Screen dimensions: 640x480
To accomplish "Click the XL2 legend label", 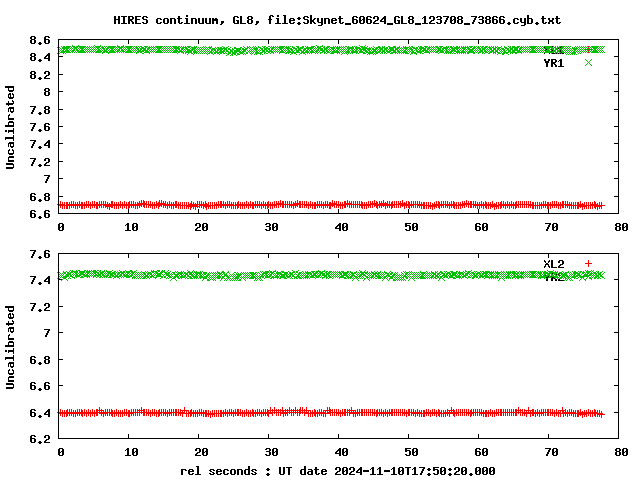I will coord(554,264).
